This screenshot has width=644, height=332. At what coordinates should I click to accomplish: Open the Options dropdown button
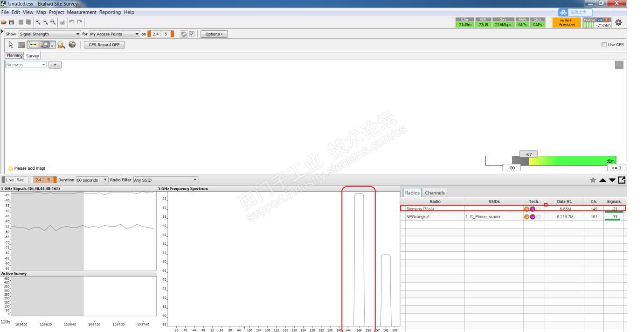[x=214, y=34]
